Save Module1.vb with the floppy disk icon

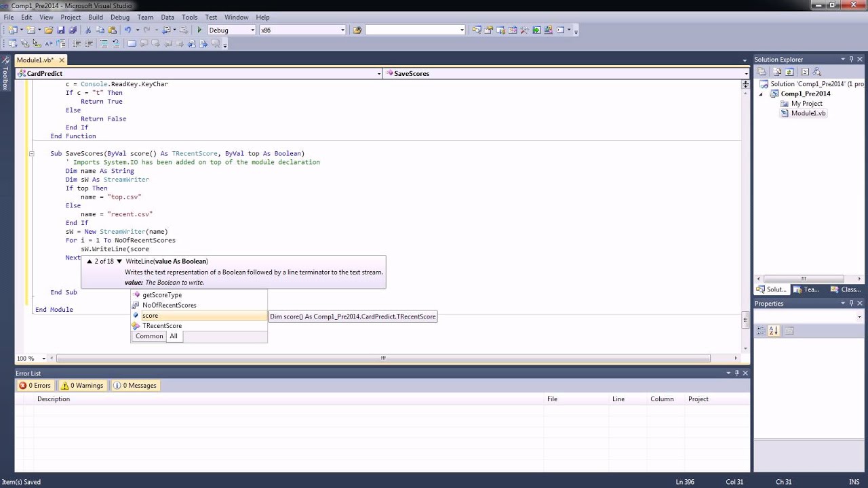[61, 30]
